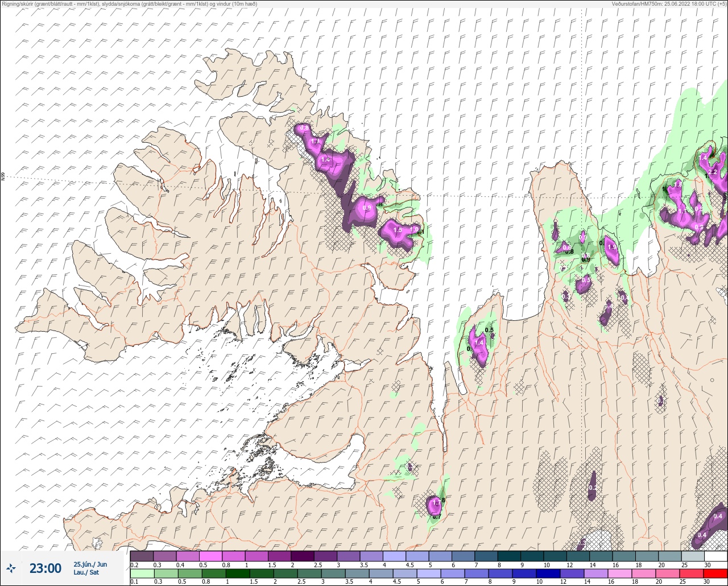728x586 pixels.
Task: Pick the palest green 0.1 rain legend swatch
Action: coord(142,573)
